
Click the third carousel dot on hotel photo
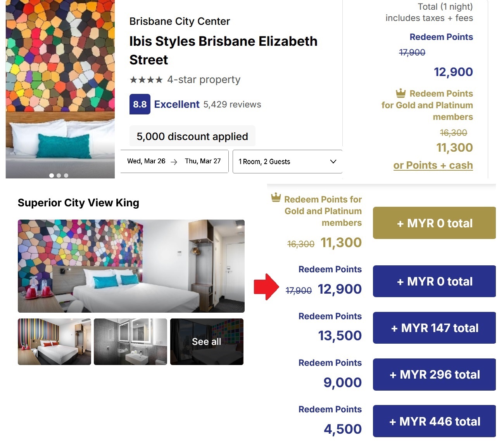[66, 176]
